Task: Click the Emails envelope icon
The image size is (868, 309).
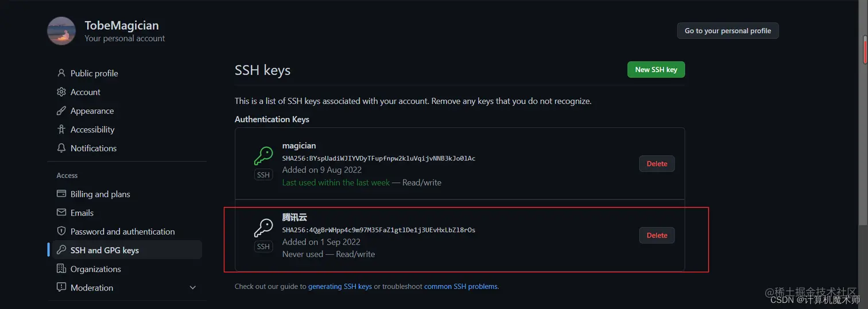Action: coord(61,213)
